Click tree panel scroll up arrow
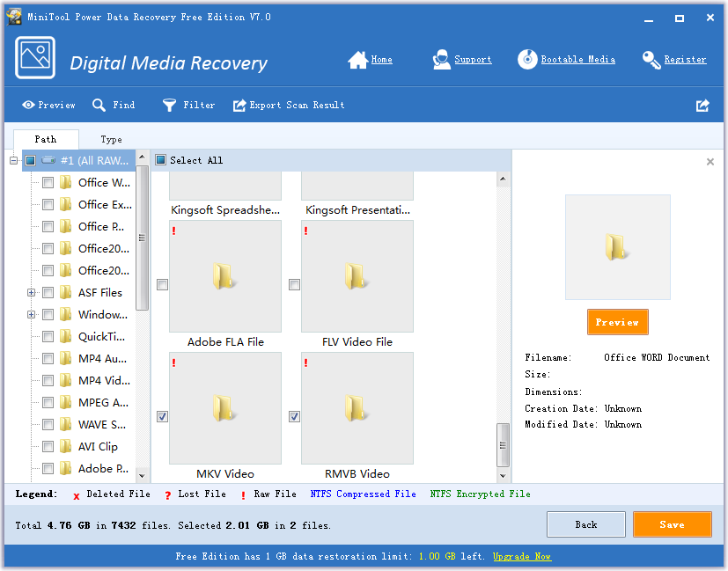The width and height of the screenshot is (728, 571). [142, 157]
